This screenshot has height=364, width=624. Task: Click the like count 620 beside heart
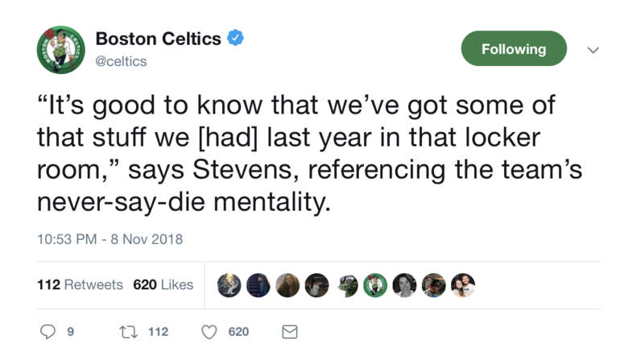tap(239, 332)
